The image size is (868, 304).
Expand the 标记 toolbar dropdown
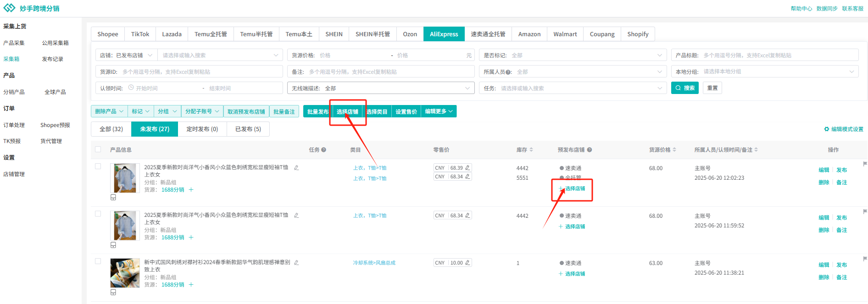[141, 111]
